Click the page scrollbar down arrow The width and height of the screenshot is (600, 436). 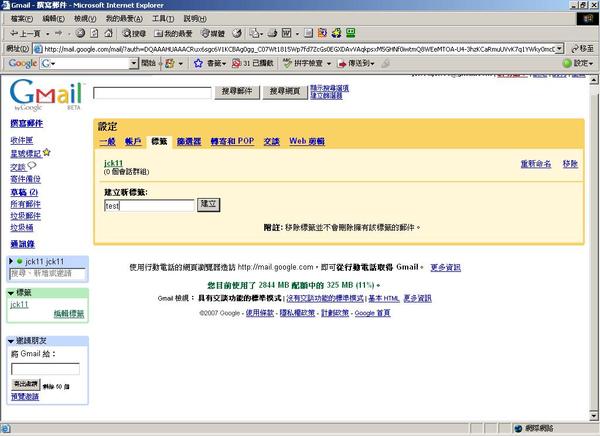pyautogui.click(x=593, y=416)
